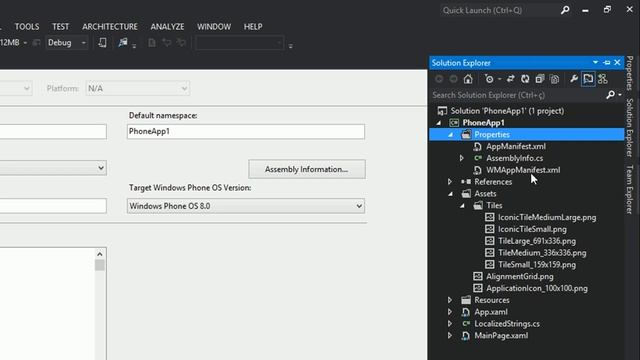This screenshot has width=640, height=360.
Task: Click the Solution Explorer search magnifier icon
Action: point(610,95)
